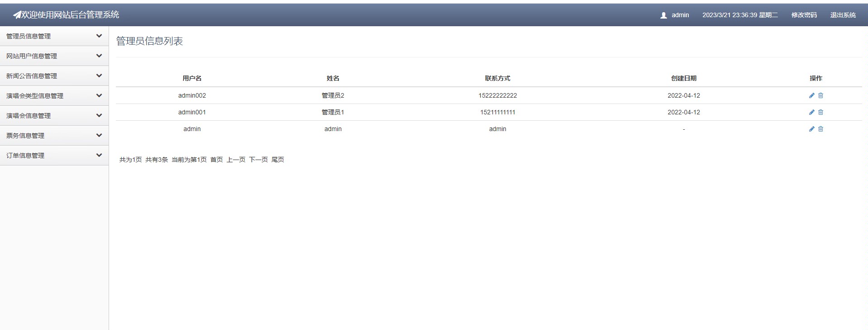Viewport: 868px width, 330px height.
Task: Click the 欢迎使用网站后台管理系统 title
Action: (70, 15)
